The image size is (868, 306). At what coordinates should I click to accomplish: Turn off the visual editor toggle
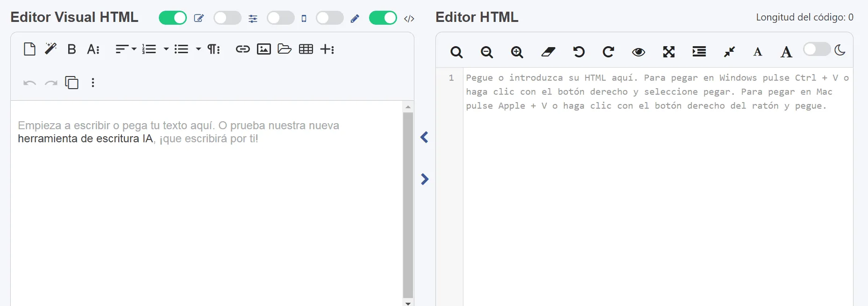coord(173,18)
